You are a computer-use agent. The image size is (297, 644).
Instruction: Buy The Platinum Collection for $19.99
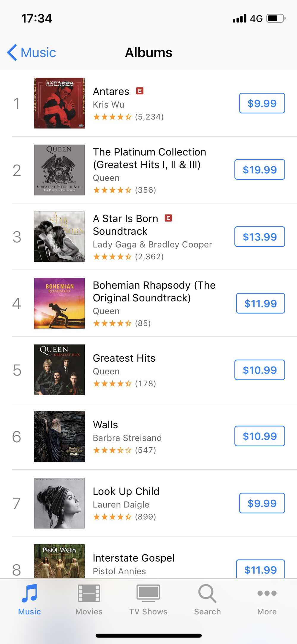tap(260, 170)
